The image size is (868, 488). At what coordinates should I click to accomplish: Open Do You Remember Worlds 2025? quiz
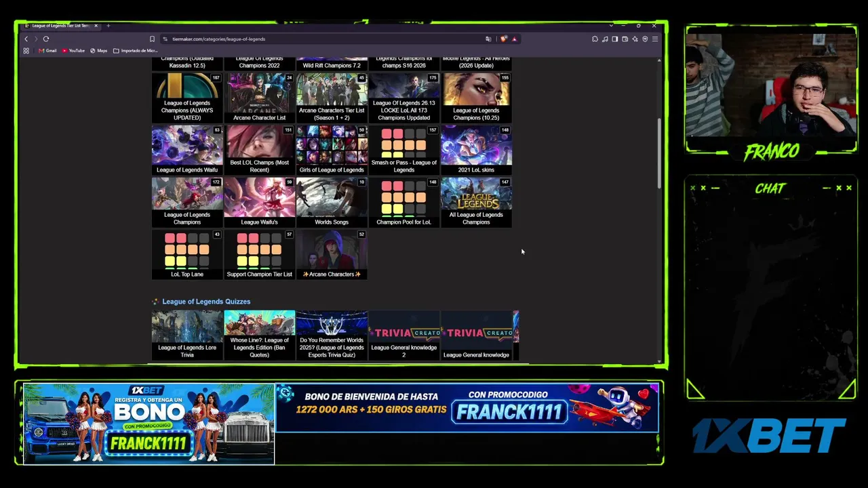coord(332,335)
